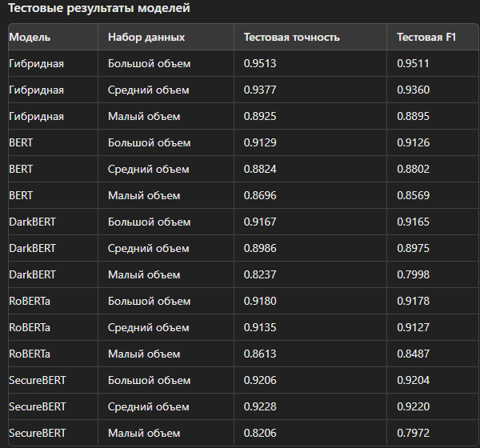
Task: Click SecureBERT cell with accuracy 0.9206
Action: tap(38, 380)
